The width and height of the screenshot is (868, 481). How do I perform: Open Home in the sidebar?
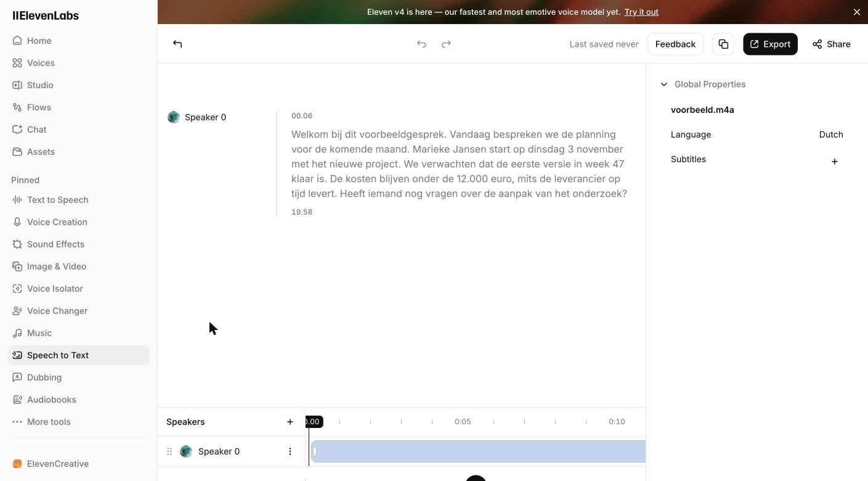[x=78, y=41]
